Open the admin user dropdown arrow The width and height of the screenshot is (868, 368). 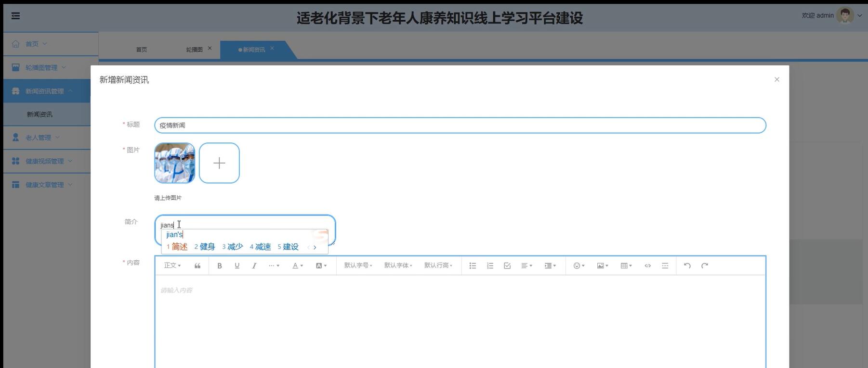860,15
